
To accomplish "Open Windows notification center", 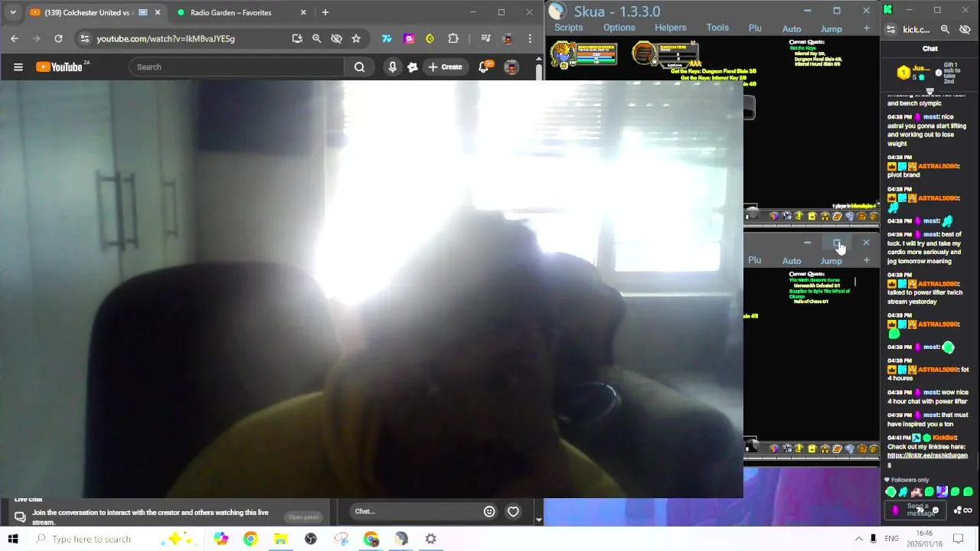I will [958, 539].
